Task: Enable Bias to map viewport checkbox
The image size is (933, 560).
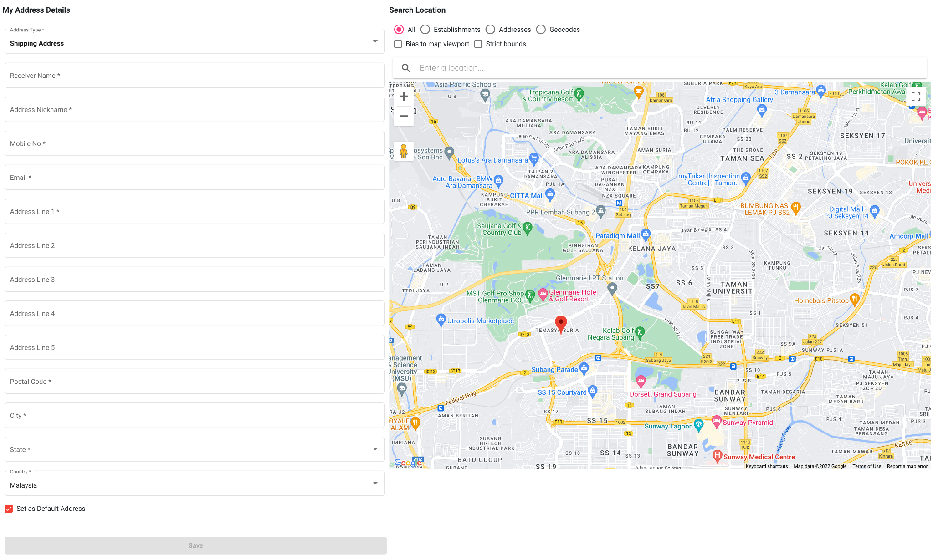Action: [x=398, y=44]
